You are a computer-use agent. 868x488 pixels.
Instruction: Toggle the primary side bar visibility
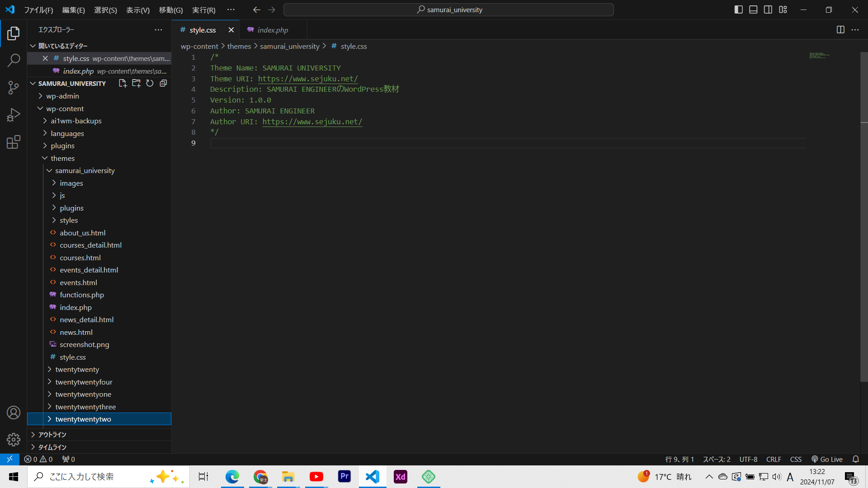[739, 9]
